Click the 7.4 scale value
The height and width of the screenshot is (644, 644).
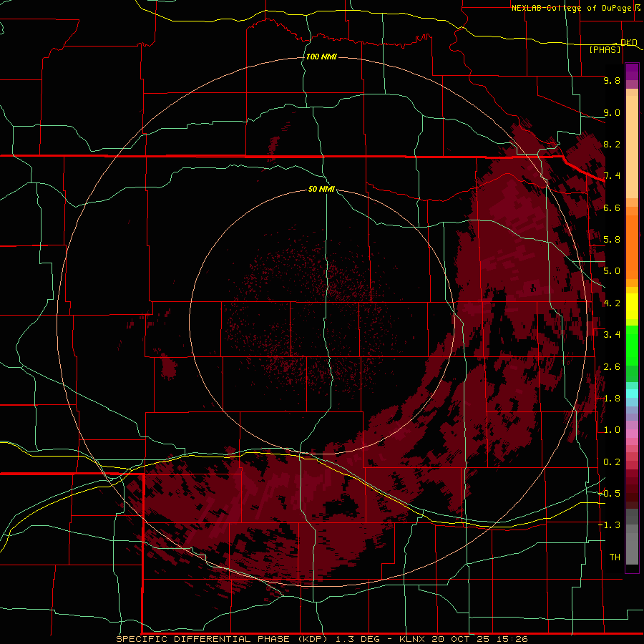612,176
